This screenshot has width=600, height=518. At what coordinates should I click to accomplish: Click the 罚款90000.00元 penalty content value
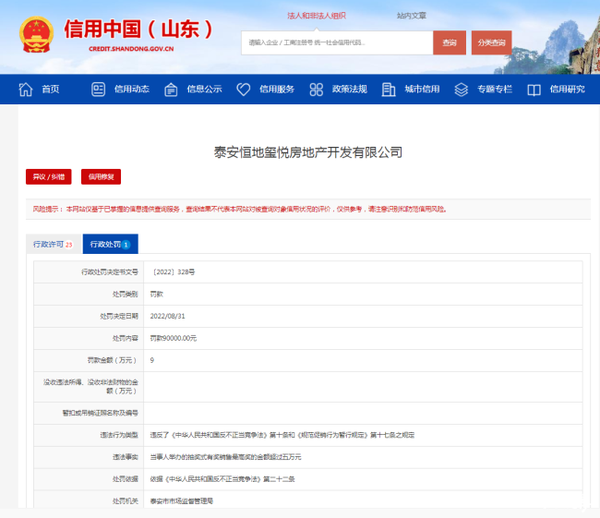coord(173,338)
